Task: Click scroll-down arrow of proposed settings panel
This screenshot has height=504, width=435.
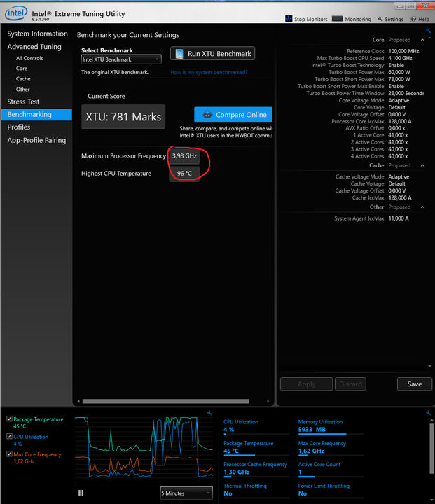Action: [x=430, y=366]
